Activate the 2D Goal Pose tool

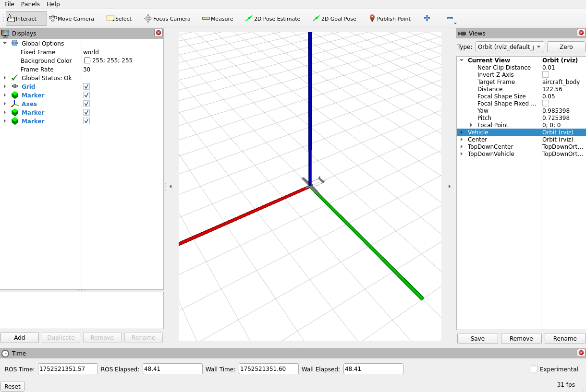[334, 19]
